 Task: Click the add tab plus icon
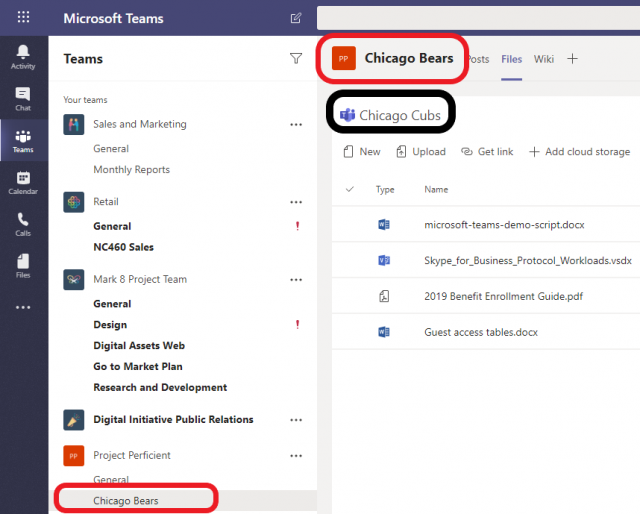pyautogui.click(x=572, y=59)
